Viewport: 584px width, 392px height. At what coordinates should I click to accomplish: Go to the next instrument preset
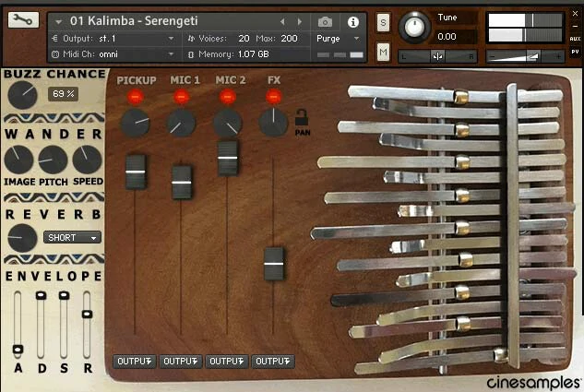tap(300, 21)
